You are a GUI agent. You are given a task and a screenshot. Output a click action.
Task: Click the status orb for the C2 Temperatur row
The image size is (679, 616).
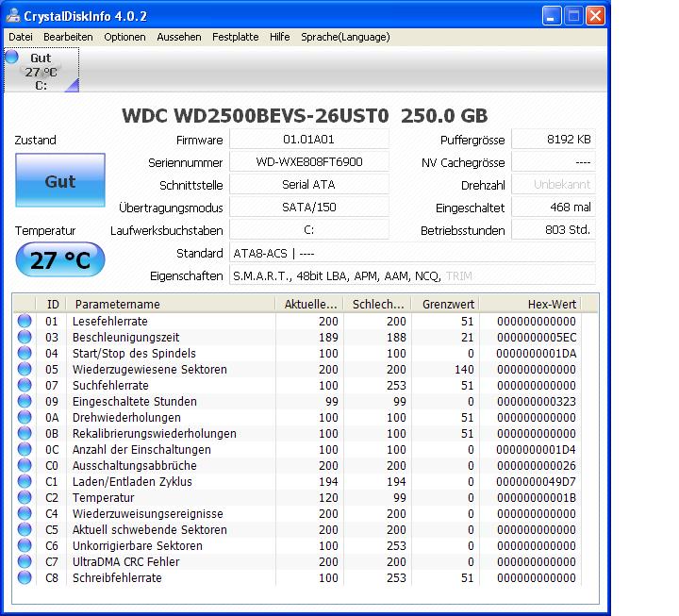pos(25,497)
